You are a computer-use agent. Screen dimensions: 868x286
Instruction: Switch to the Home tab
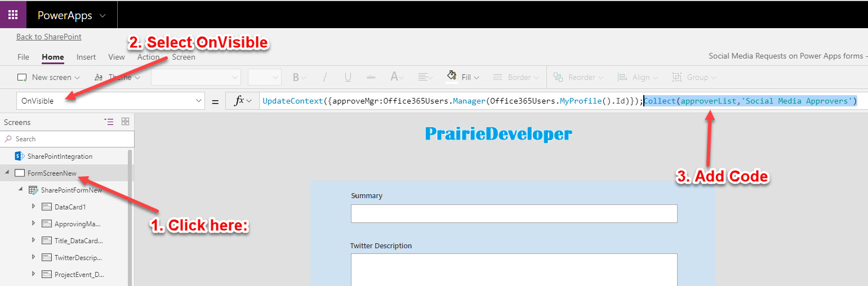pos(53,57)
